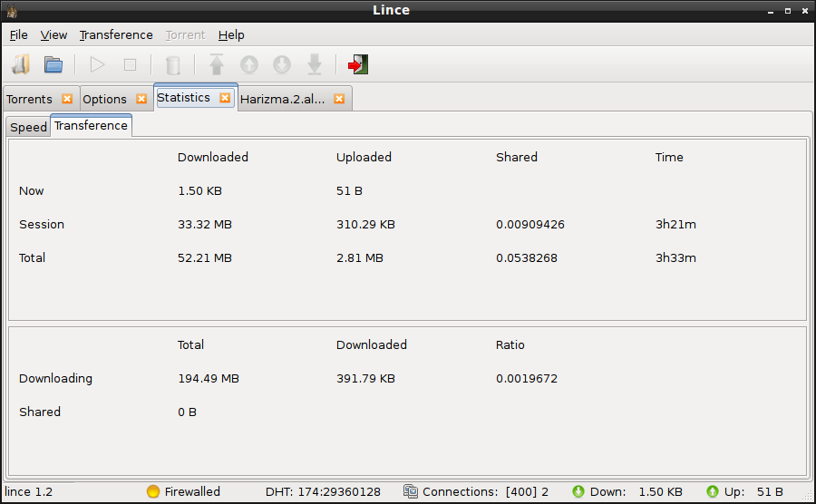The width and height of the screenshot is (816, 504).
Task: Click the stop square icon
Action: [130, 65]
